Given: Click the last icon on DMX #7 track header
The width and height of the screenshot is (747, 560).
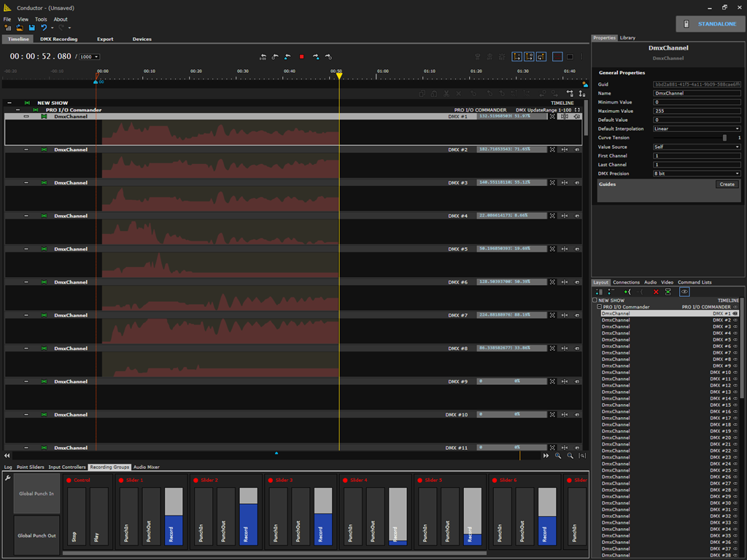Looking at the screenshot, I should click(577, 315).
